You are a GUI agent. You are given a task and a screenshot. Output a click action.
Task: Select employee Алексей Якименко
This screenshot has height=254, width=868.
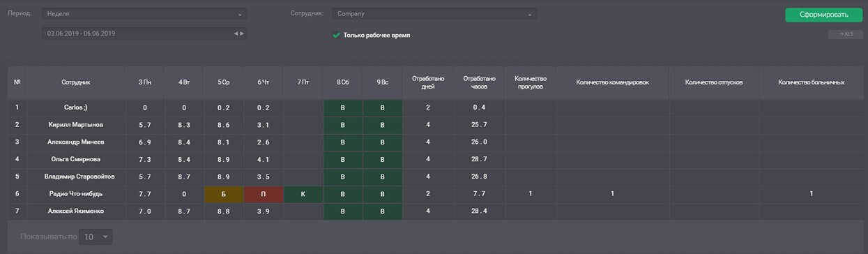pos(75,211)
